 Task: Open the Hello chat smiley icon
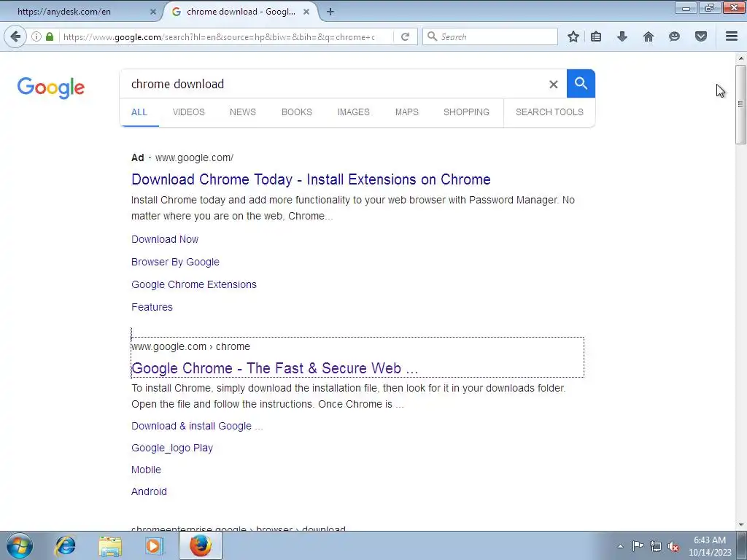[x=674, y=36]
